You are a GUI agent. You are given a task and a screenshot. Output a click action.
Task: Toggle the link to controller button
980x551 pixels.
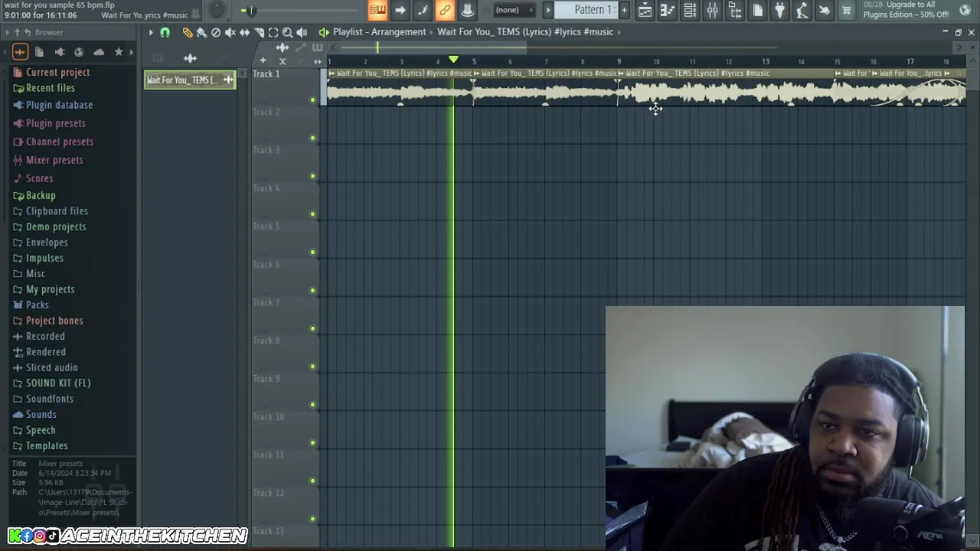(x=445, y=10)
